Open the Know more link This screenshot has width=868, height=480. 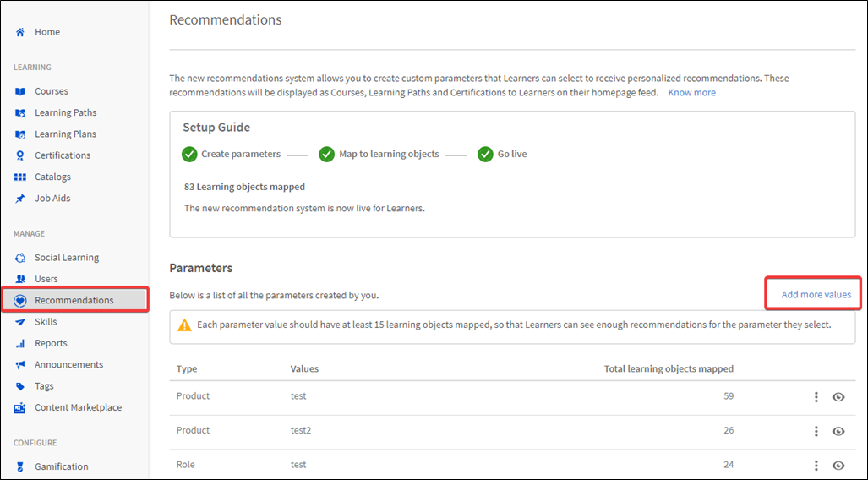(691, 93)
